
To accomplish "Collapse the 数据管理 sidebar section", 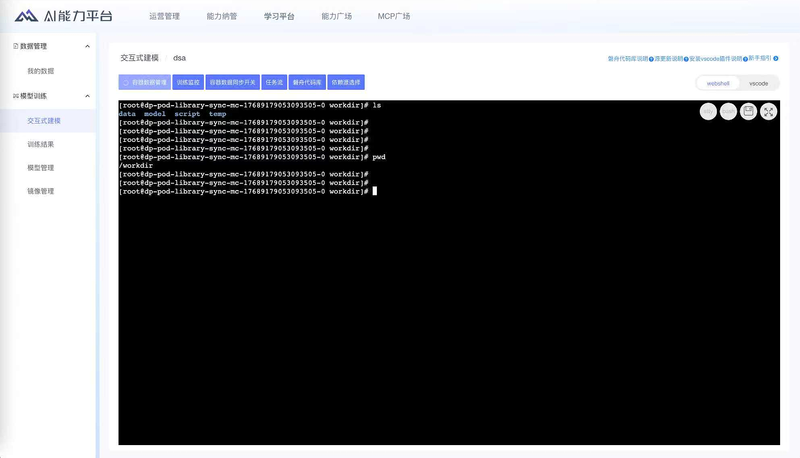I will coord(87,46).
